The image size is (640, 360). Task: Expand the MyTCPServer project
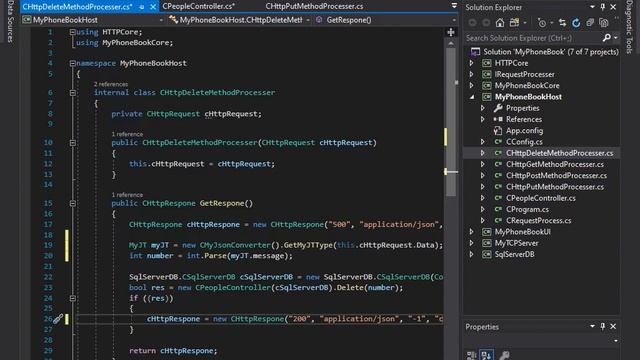pyautogui.click(x=471, y=243)
